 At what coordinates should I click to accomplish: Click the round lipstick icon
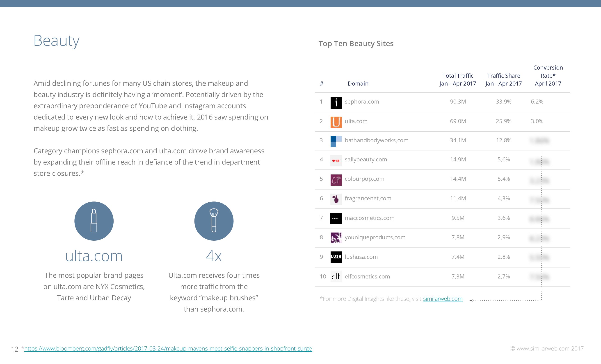click(x=94, y=221)
